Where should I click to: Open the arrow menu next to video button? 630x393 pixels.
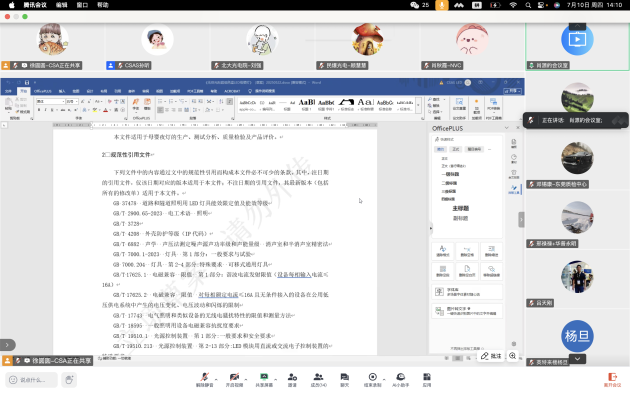point(246,379)
